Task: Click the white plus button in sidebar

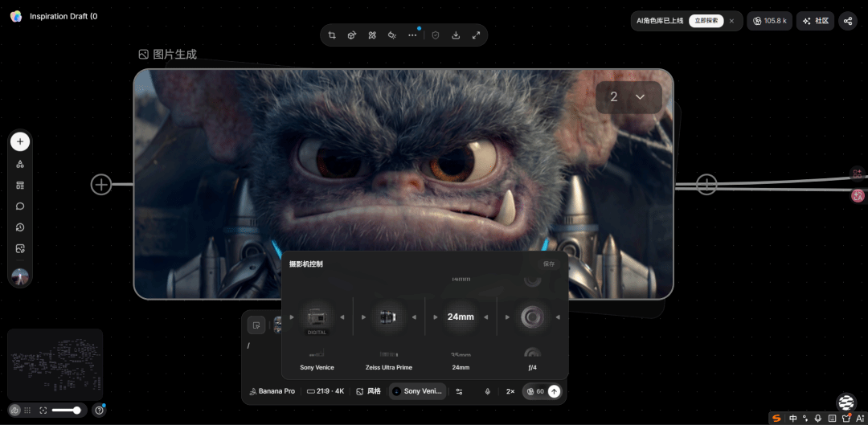Action: (x=20, y=142)
